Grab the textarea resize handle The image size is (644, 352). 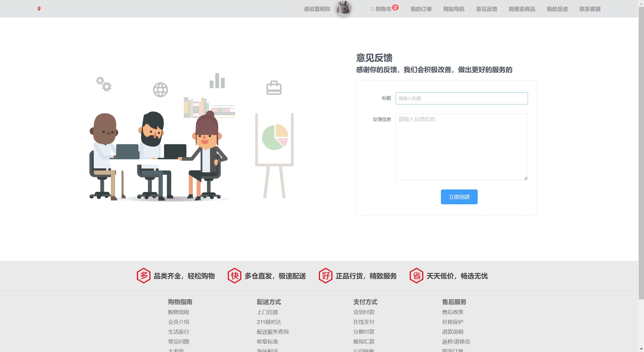(526, 178)
